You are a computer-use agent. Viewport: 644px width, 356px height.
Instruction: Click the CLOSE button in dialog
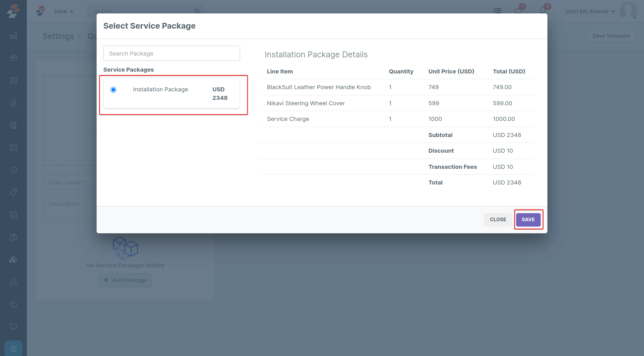click(498, 219)
